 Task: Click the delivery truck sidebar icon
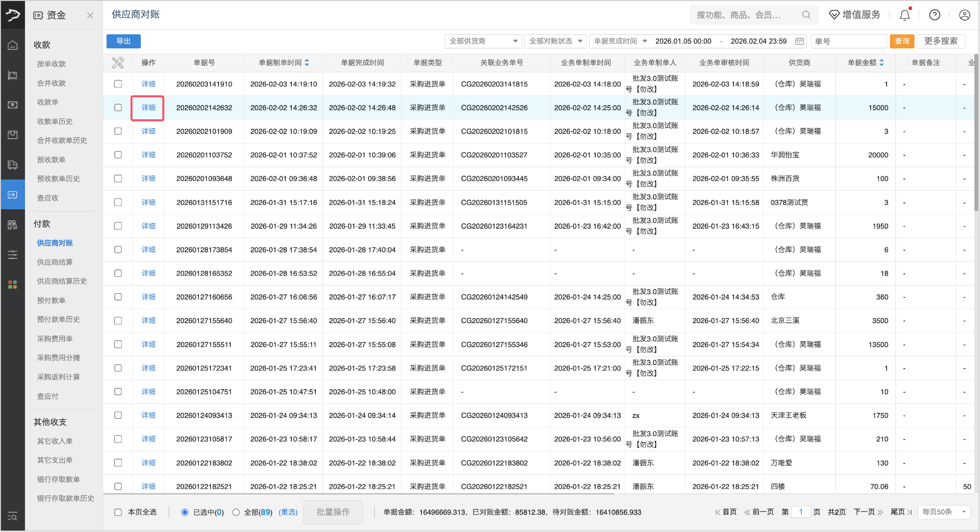13,165
